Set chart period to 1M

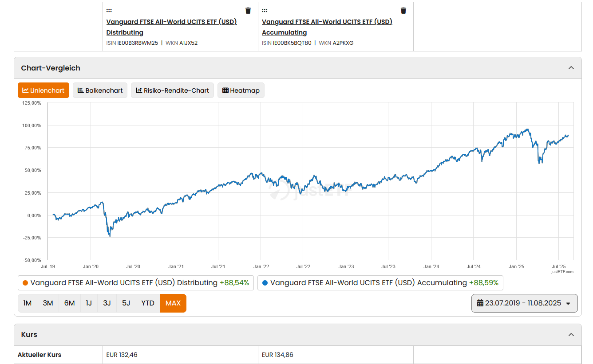click(x=28, y=303)
